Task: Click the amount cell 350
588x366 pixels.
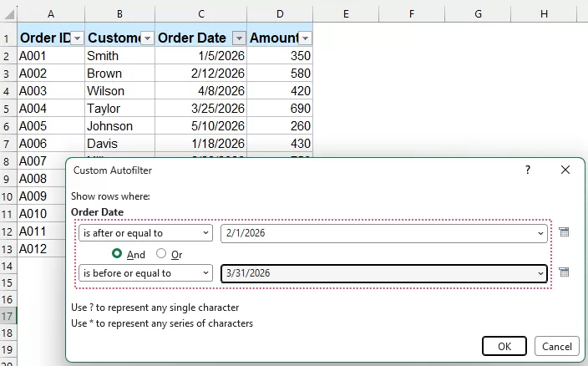Action: (280, 56)
